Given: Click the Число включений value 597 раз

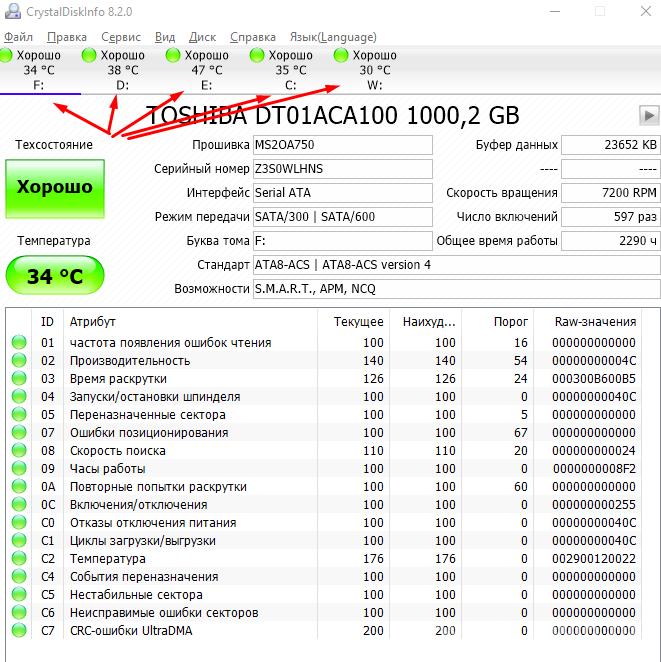Looking at the screenshot, I should pos(611,217).
